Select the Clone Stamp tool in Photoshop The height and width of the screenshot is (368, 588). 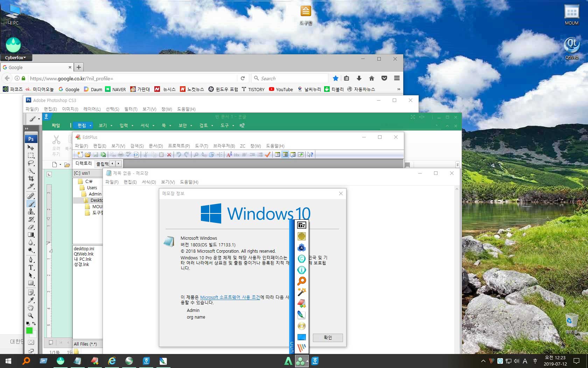tap(31, 212)
